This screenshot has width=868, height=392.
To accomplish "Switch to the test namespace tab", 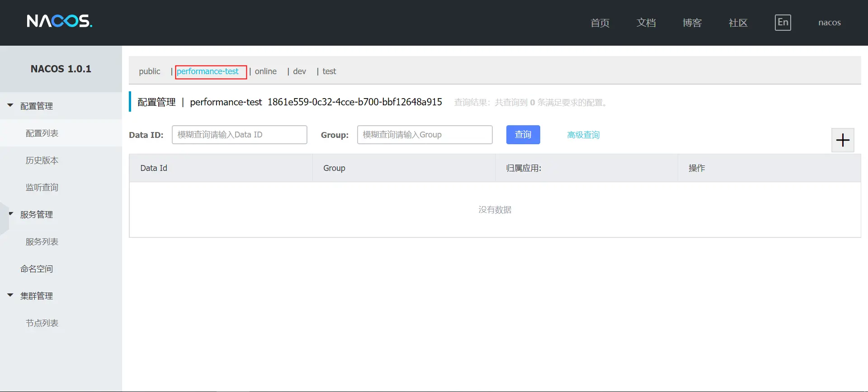I will 329,71.
